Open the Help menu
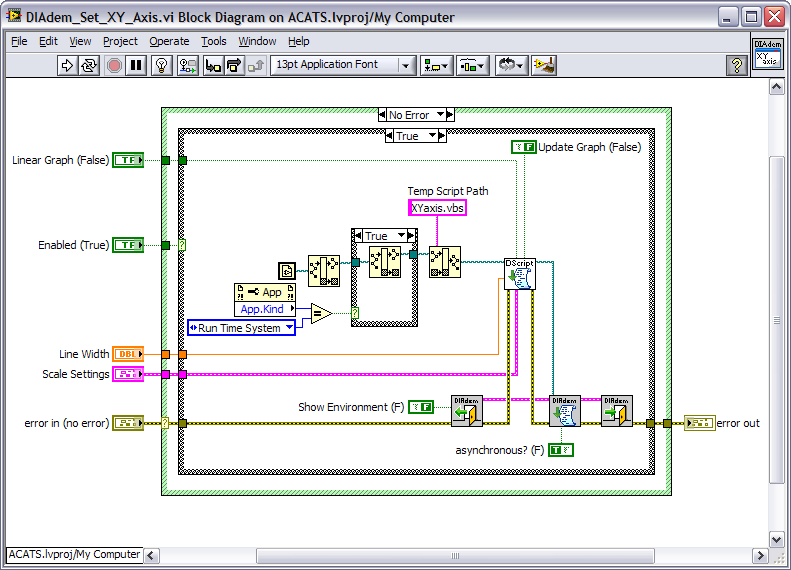 click(299, 41)
